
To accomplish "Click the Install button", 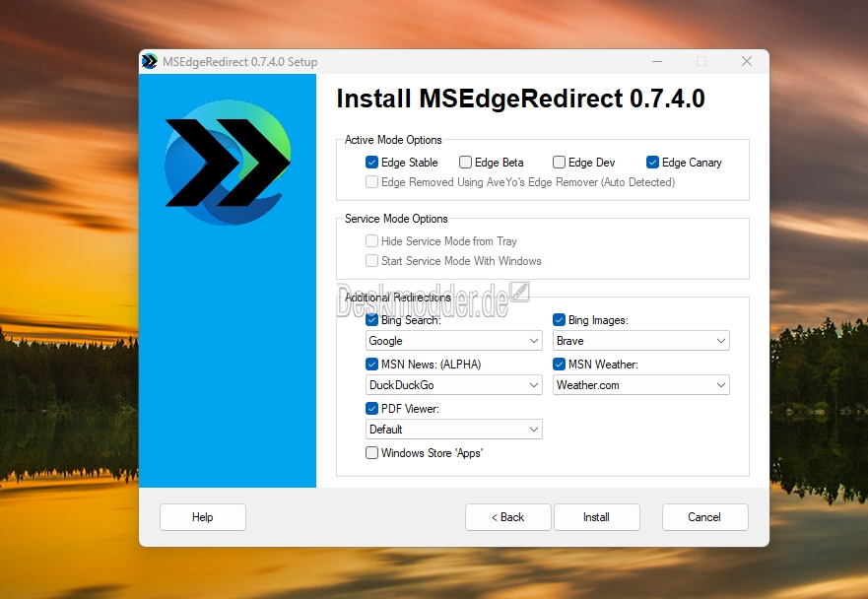I will click(597, 517).
